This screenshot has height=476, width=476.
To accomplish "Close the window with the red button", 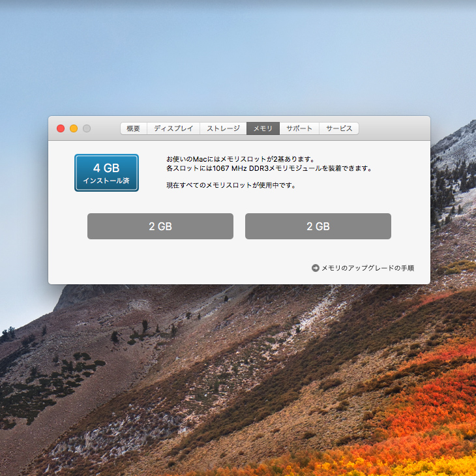I will 61,128.
